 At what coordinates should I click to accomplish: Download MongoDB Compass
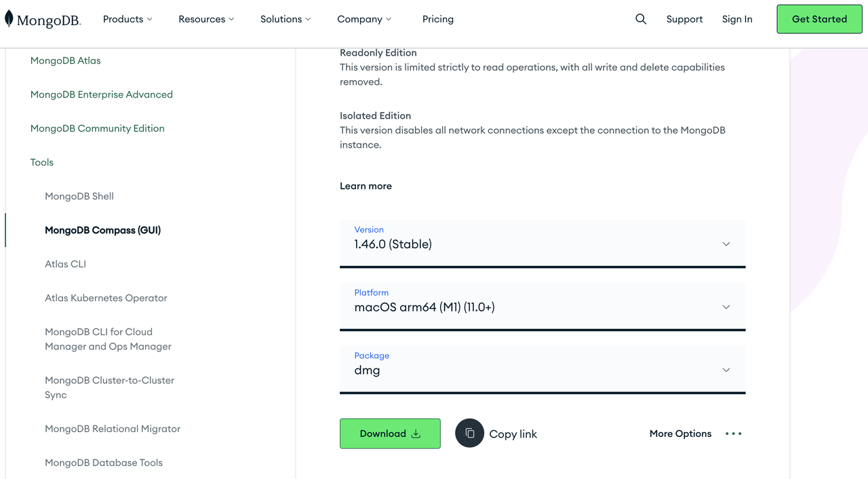(x=390, y=434)
